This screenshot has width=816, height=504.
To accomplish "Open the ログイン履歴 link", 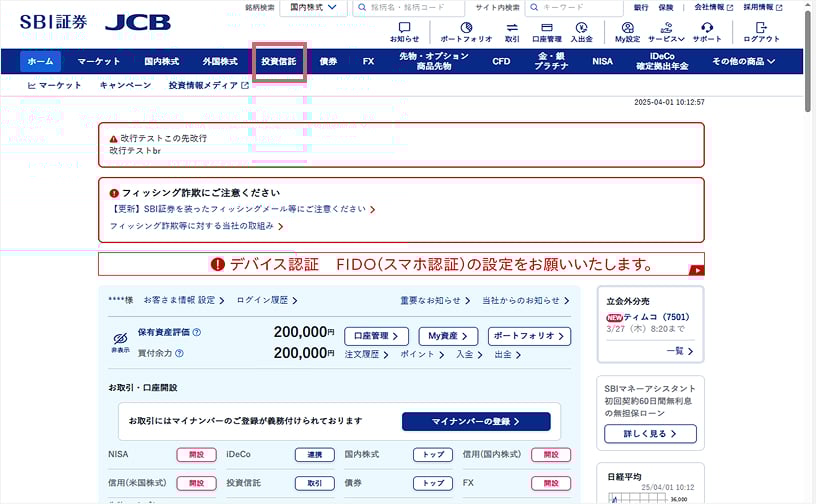I will coord(267,300).
